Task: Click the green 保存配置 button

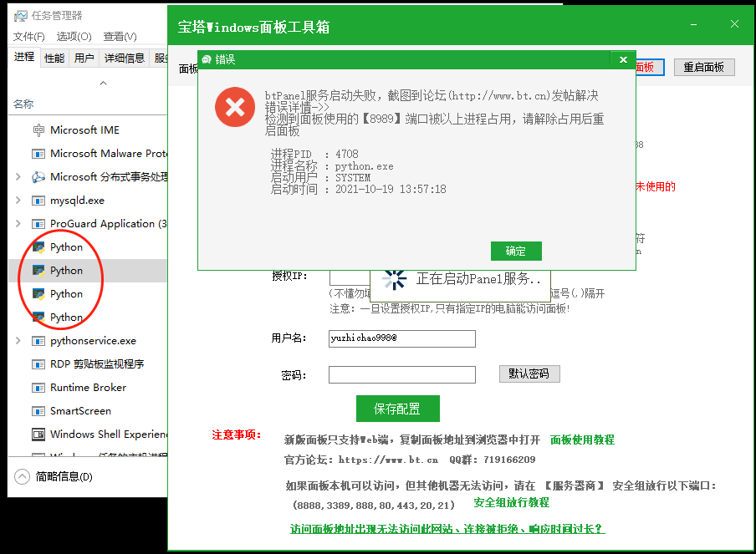Action: [398, 409]
